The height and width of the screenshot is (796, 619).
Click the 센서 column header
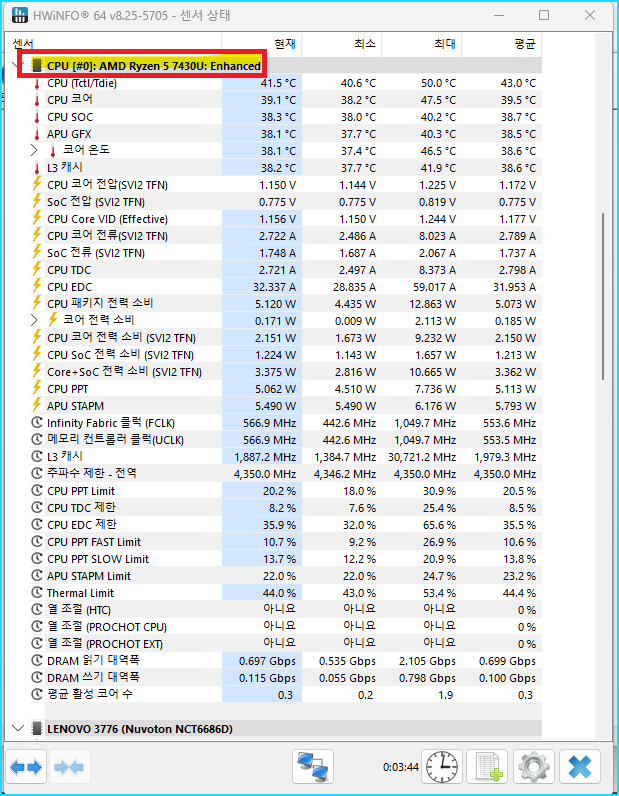coord(114,44)
